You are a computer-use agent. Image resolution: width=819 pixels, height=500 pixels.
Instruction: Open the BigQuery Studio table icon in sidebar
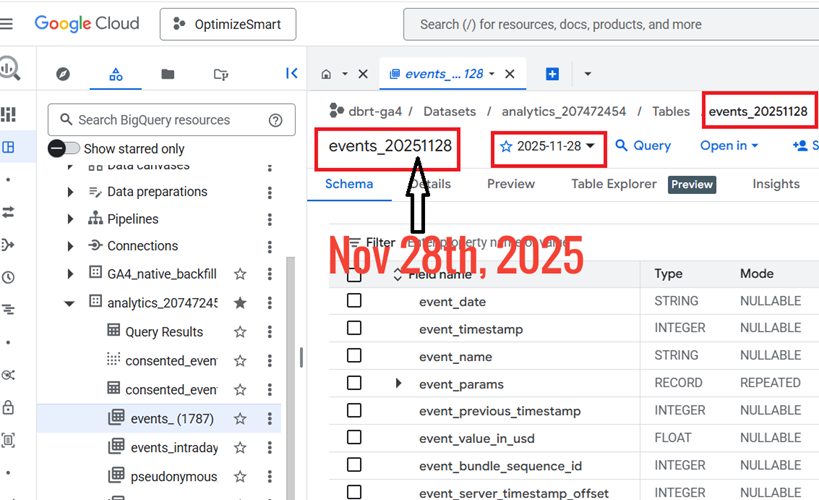pos(8,147)
